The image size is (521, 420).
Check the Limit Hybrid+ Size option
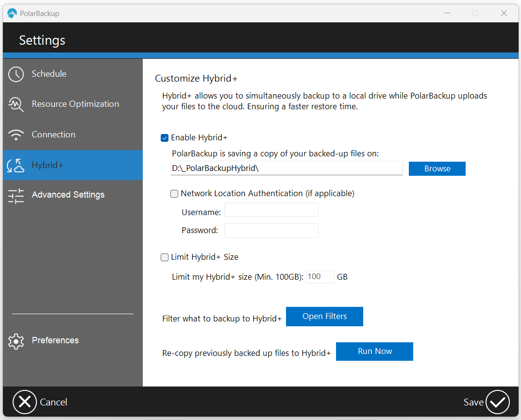[x=165, y=257]
